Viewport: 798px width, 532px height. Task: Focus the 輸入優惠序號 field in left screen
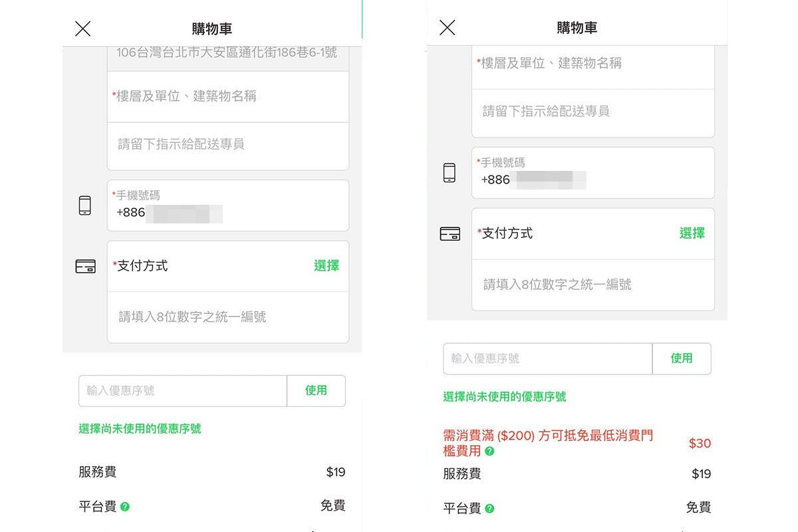tap(183, 390)
